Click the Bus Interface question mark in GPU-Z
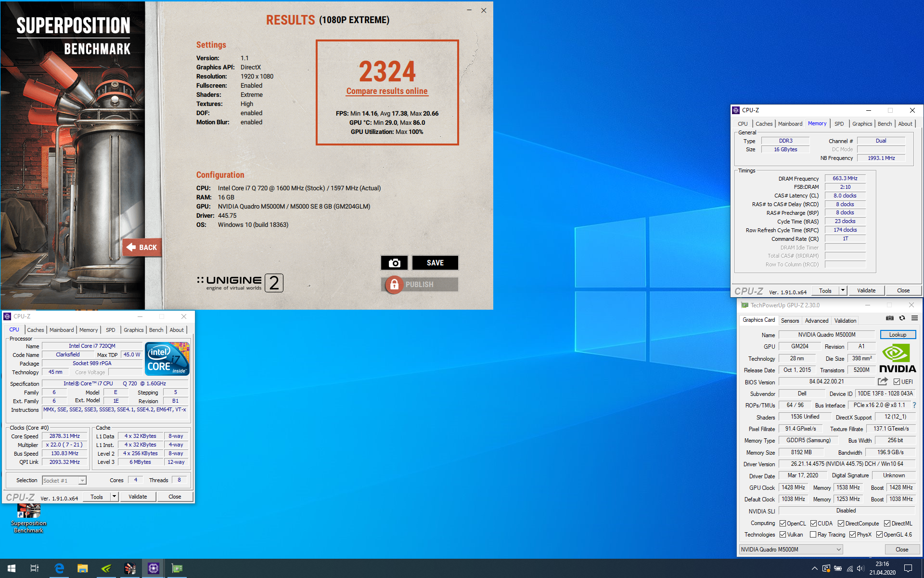The width and height of the screenshot is (924, 578). pos(914,405)
